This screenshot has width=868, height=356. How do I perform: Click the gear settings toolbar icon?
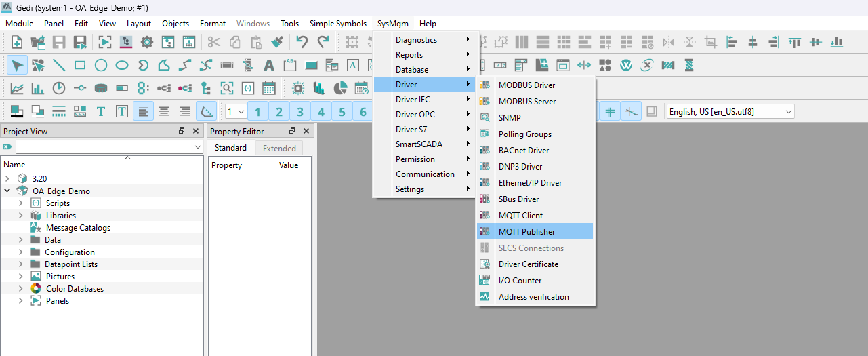146,42
